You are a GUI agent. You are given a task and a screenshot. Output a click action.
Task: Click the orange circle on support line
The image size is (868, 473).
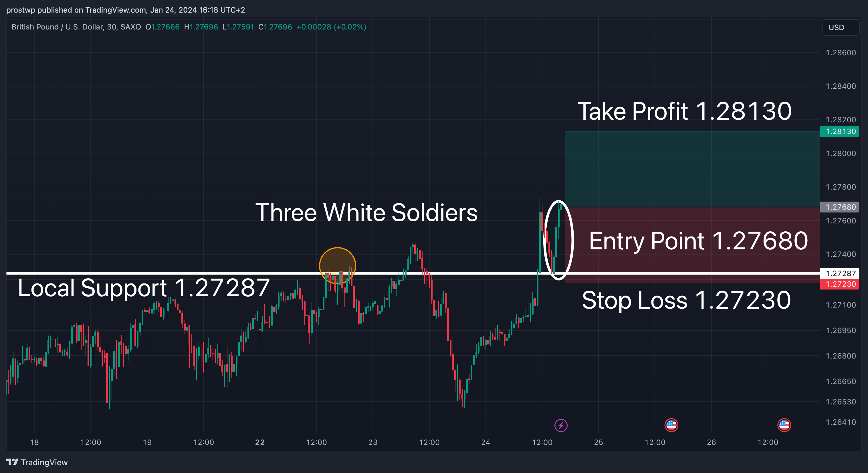pyautogui.click(x=337, y=265)
